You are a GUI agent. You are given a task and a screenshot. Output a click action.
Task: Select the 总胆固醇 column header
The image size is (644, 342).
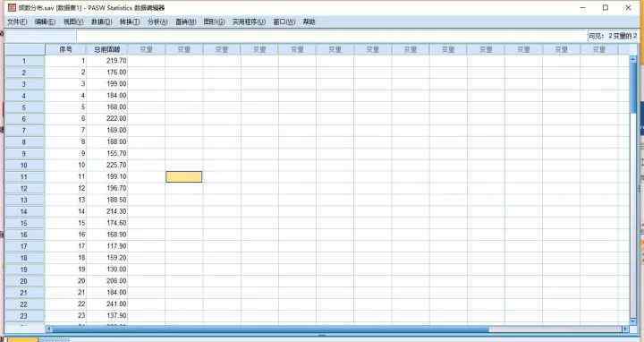pyautogui.click(x=106, y=49)
